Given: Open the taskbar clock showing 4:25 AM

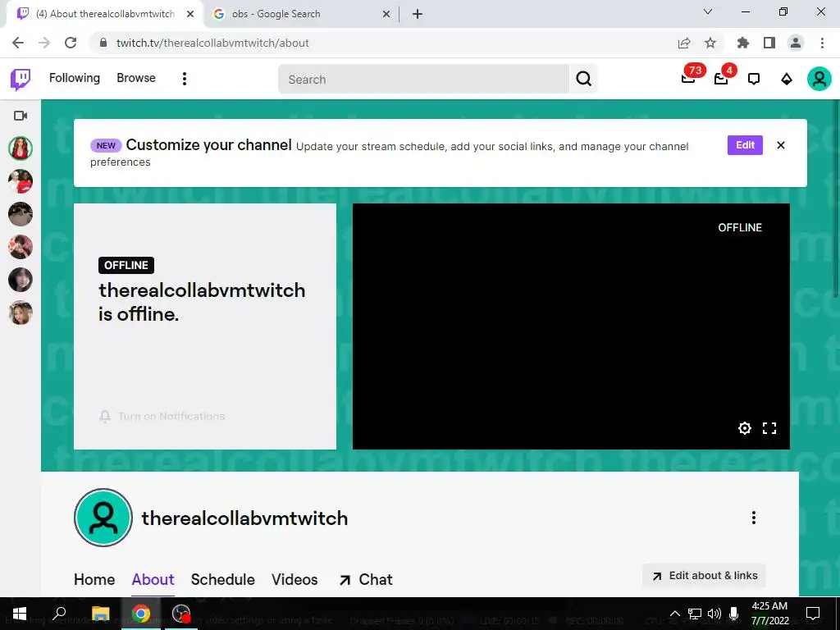Looking at the screenshot, I should pos(769,614).
